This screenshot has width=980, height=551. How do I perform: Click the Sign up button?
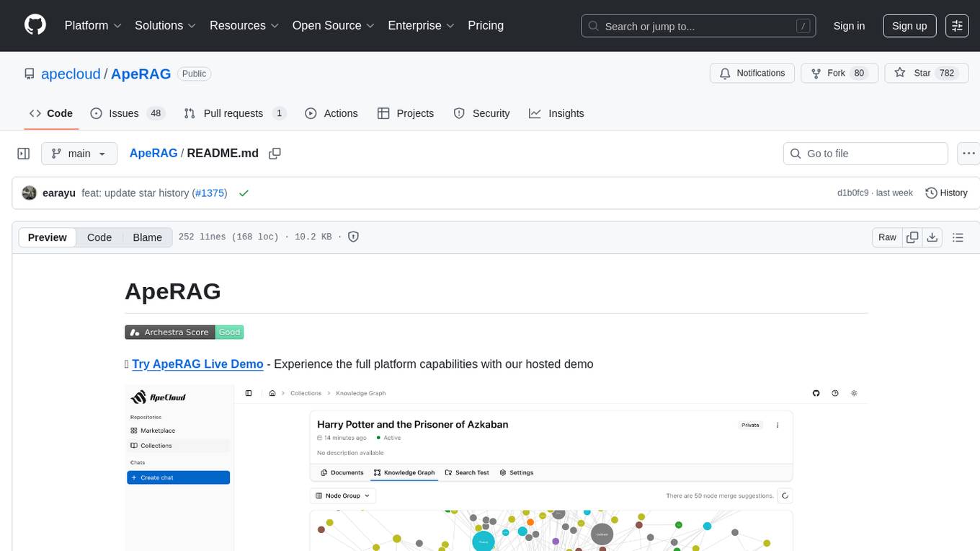coord(909,26)
